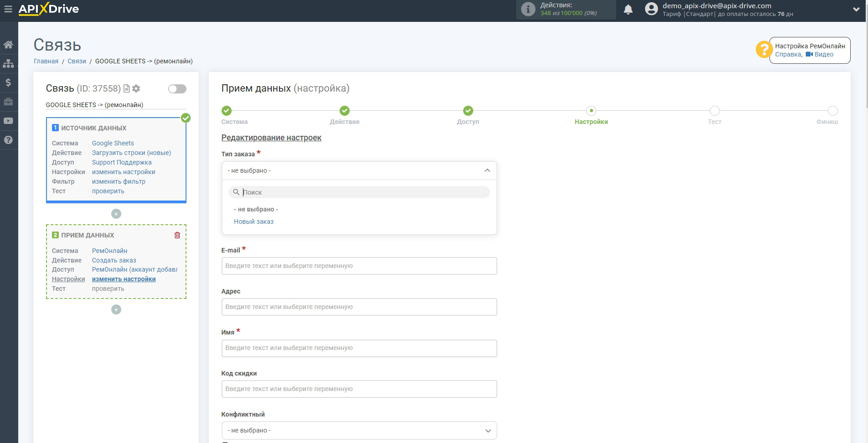Click the Адрес input field

(359, 307)
